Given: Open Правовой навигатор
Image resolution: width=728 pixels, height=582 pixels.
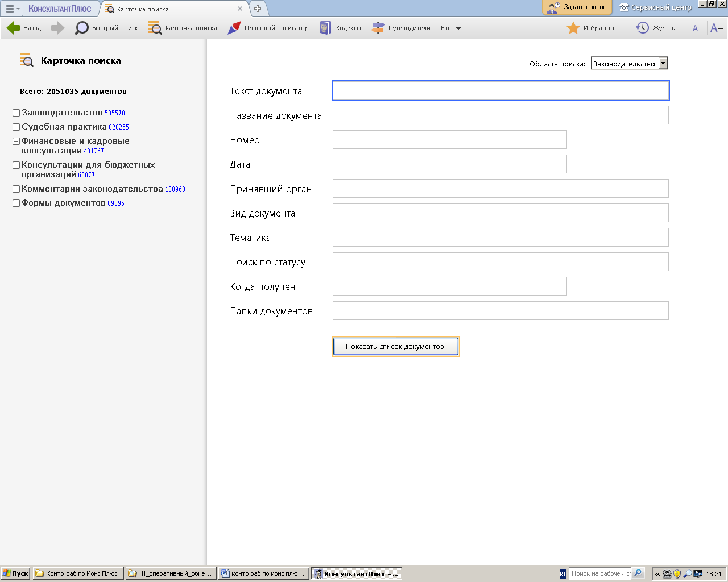Looking at the screenshot, I should tap(268, 28).
